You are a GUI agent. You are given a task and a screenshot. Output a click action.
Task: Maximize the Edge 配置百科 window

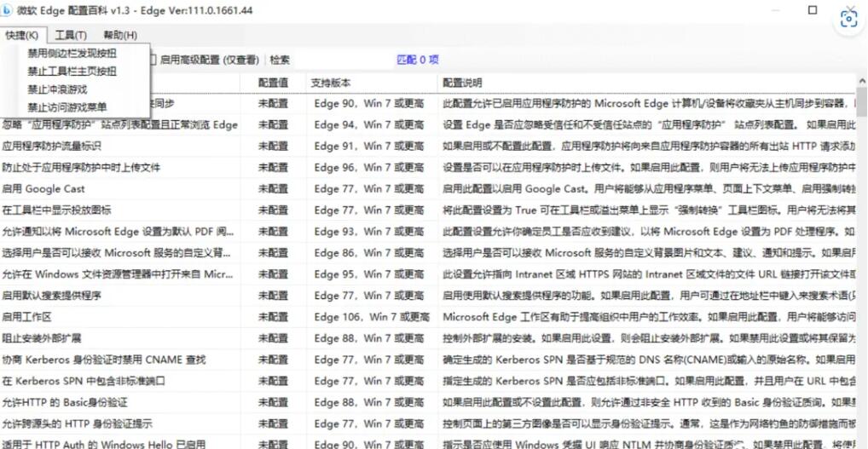click(x=813, y=10)
